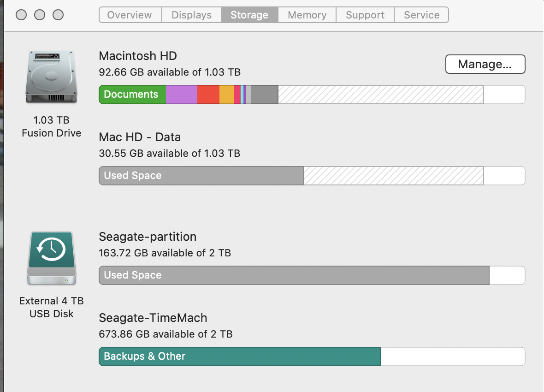Viewport: 544px width, 392px height.
Task: Open the Service tab
Action: 421,15
